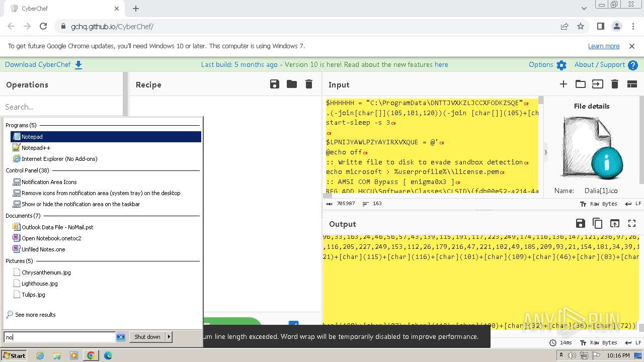Replace input with output icon
644x362 pixels.
pos(615,223)
